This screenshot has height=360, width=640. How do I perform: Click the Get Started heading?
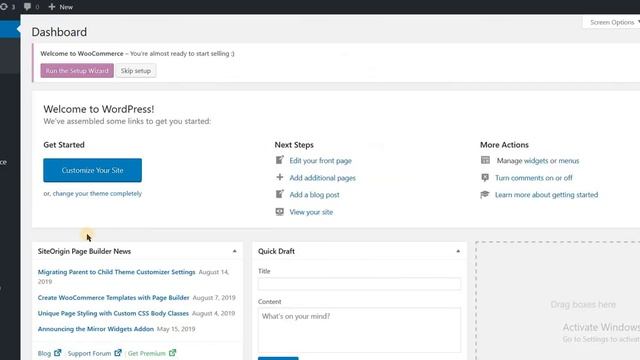64,145
